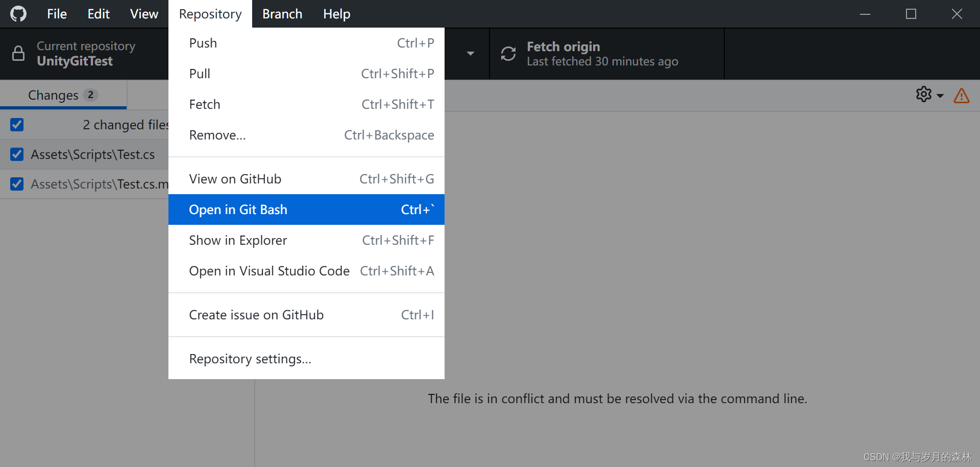Uncheck the 2 changed files select-all checkbox
This screenshot has width=980, height=467.
click(17, 125)
